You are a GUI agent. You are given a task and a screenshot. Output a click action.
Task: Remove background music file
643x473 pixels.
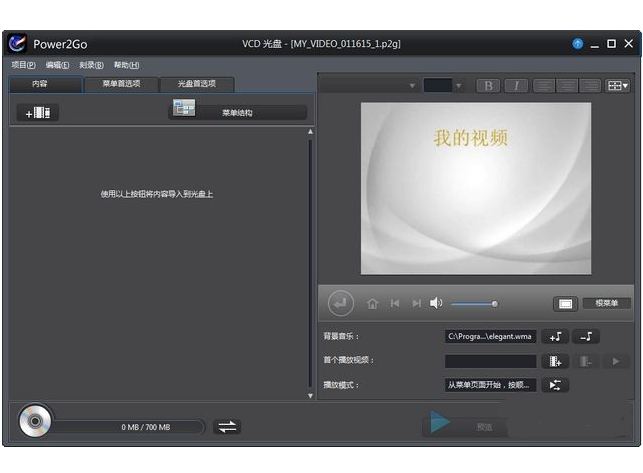coord(586,337)
